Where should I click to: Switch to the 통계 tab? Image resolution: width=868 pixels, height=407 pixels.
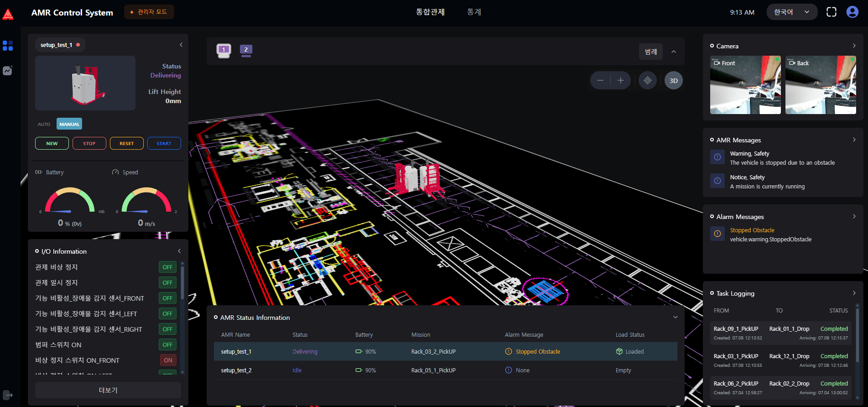coord(474,12)
